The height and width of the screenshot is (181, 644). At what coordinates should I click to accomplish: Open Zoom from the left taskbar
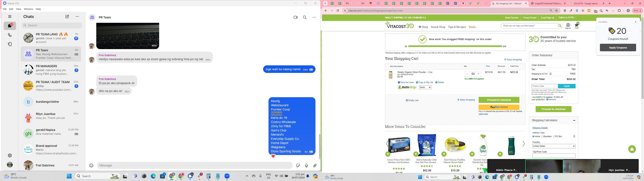tap(227, 176)
